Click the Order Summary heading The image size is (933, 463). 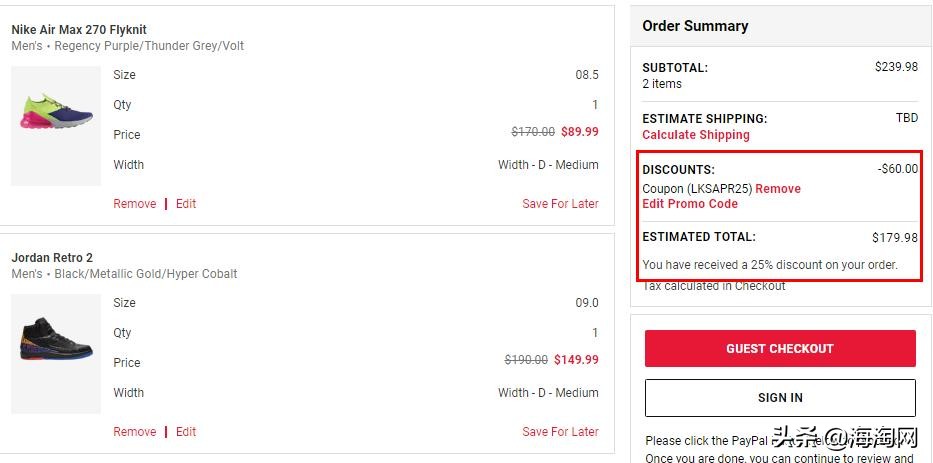[x=695, y=26]
